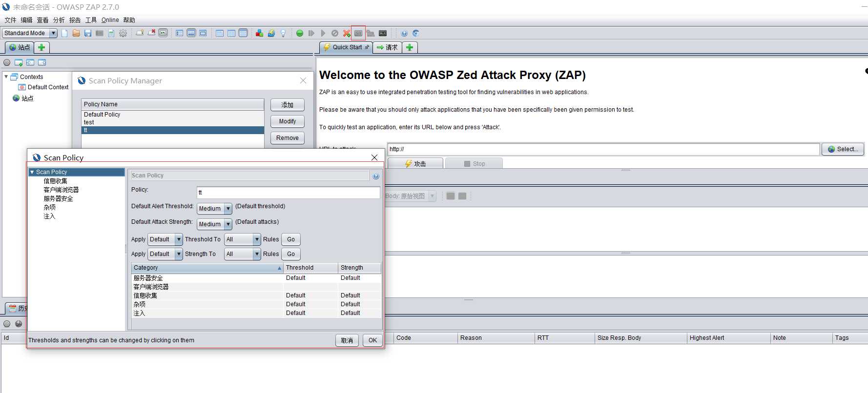Open the Apply Default strength dropdown
Screen dimensions: 868x393
click(165, 254)
